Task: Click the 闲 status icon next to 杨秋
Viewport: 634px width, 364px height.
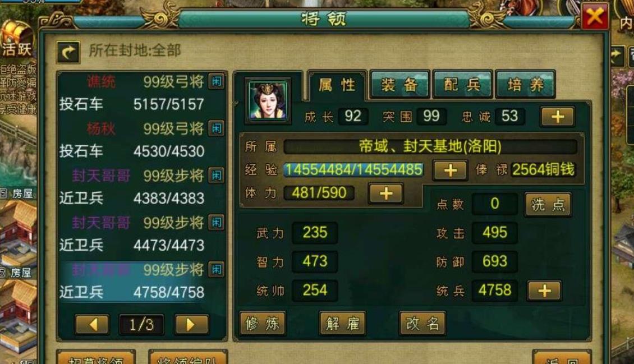Action: 217,128
